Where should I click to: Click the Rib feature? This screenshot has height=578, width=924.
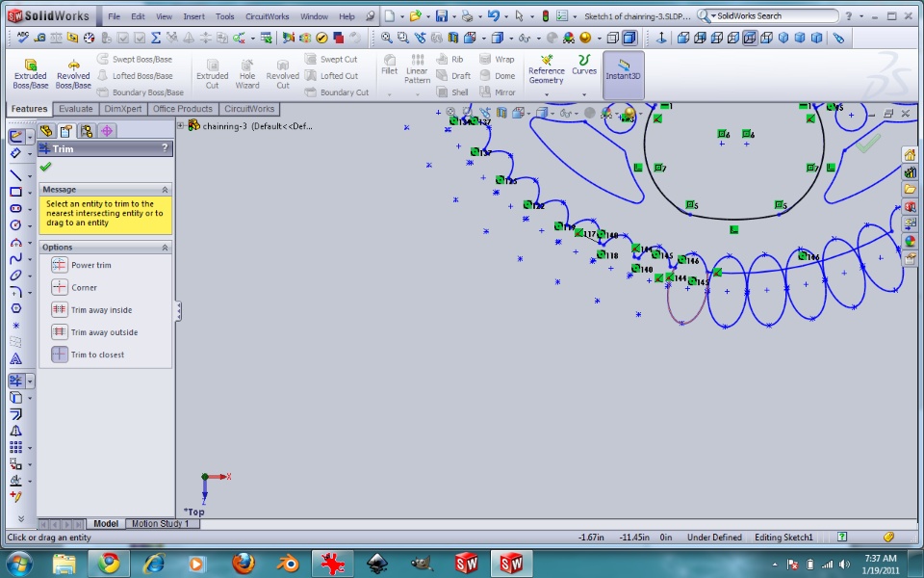coord(450,59)
